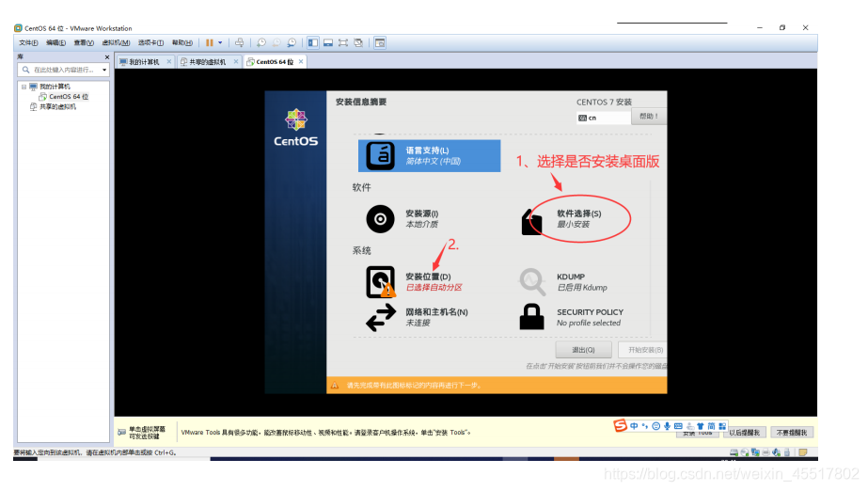Screen dimensions: 868x491
Task: Open the 编辑(E) menu
Action: click(x=55, y=42)
